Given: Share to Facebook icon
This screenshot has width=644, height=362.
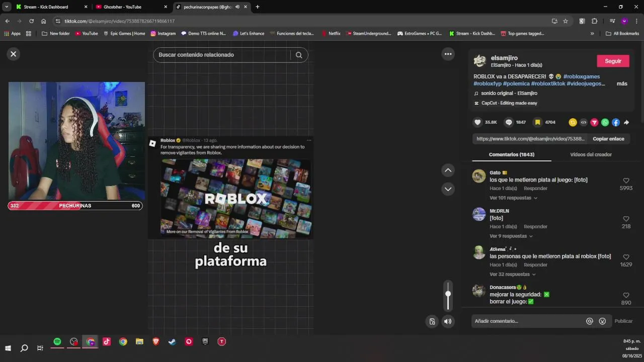Looking at the screenshot, I should [x=616, y=122].
